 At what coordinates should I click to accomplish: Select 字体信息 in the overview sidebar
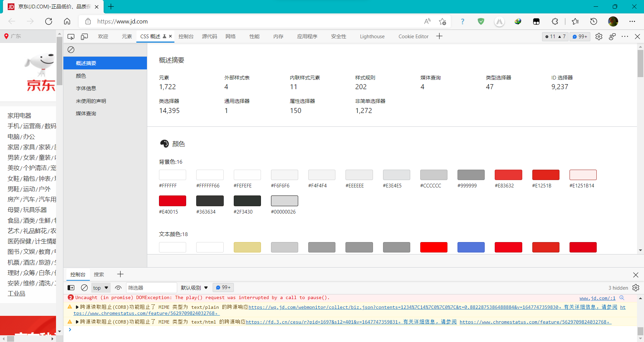(105, 89)
